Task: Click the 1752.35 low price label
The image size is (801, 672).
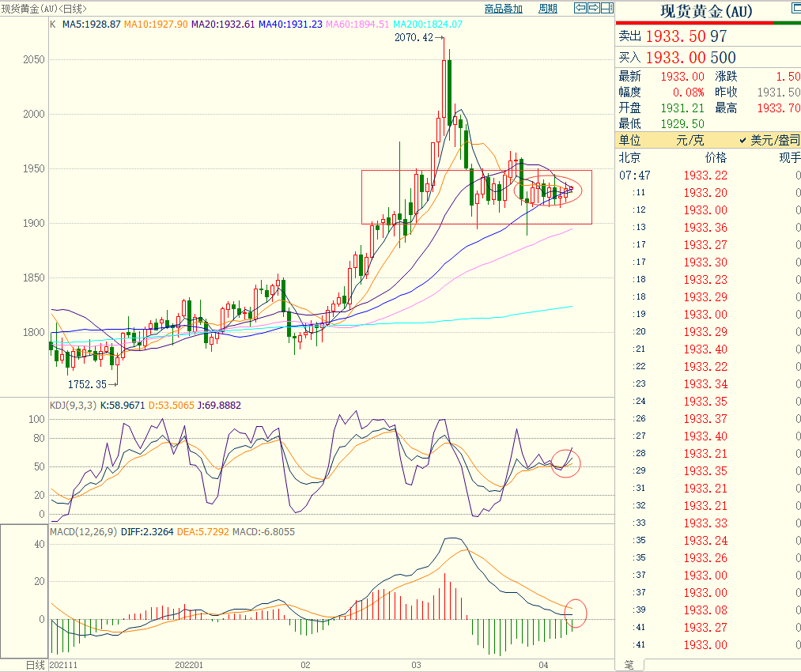Action: pos(87,384)
